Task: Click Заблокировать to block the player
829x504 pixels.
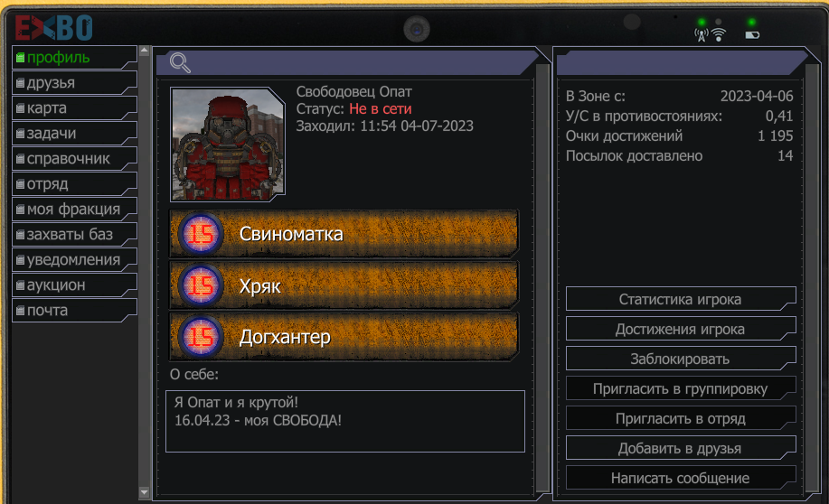Action: pyautogui.click(x=681, y=359)
